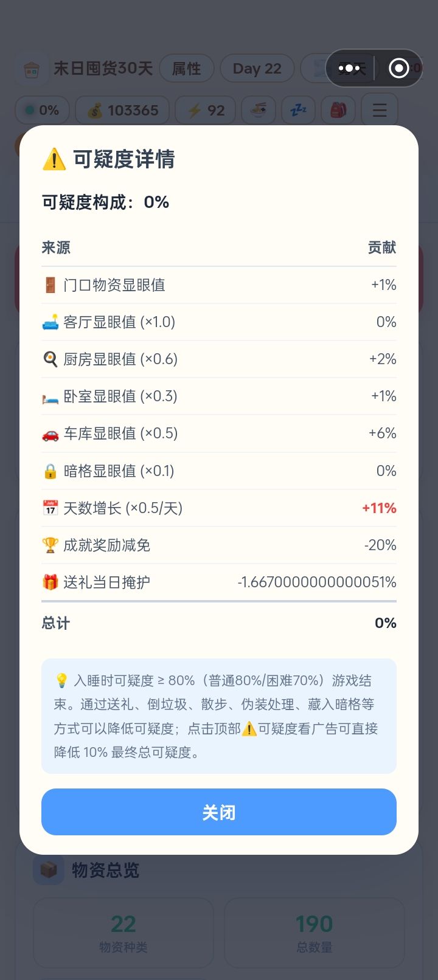The image size is (438, 980).
Task: Select the 车库显眼值 row
Action: click(219, 433)
